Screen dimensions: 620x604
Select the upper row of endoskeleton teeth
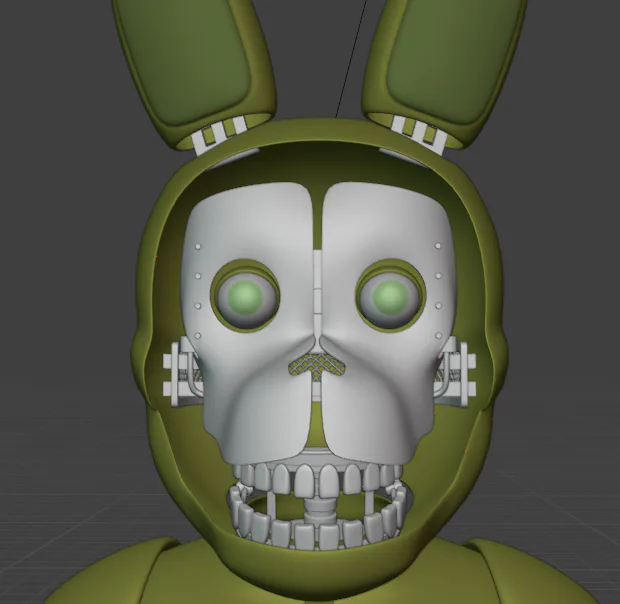(x=318, y=478)
